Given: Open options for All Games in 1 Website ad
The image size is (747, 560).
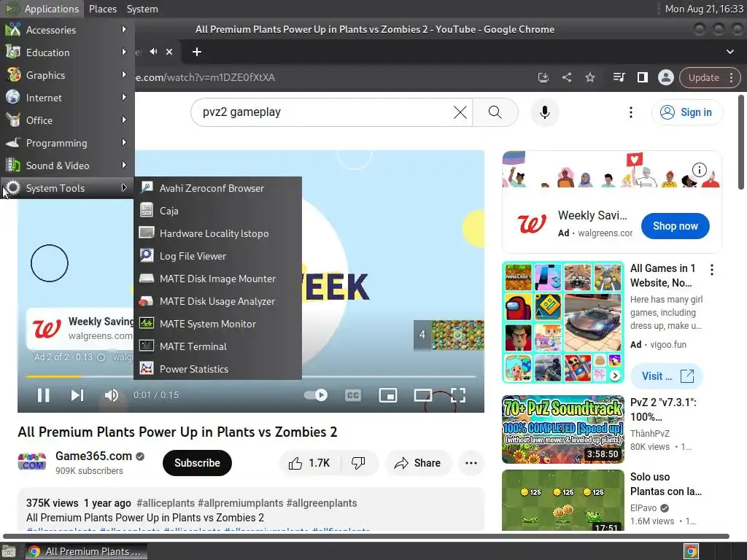Looking at the screenshot, I should pyautogui.click(x=712, y=270).
